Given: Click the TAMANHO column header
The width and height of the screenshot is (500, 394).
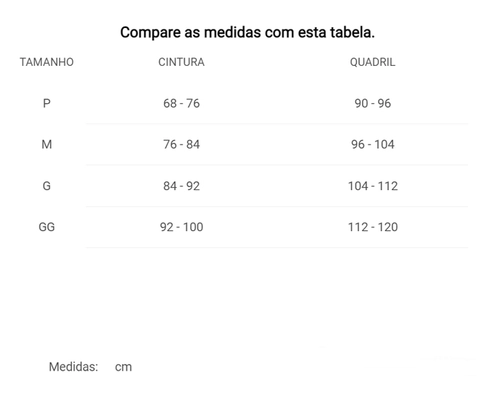Looking at the screenshot, I should [47, 62].
